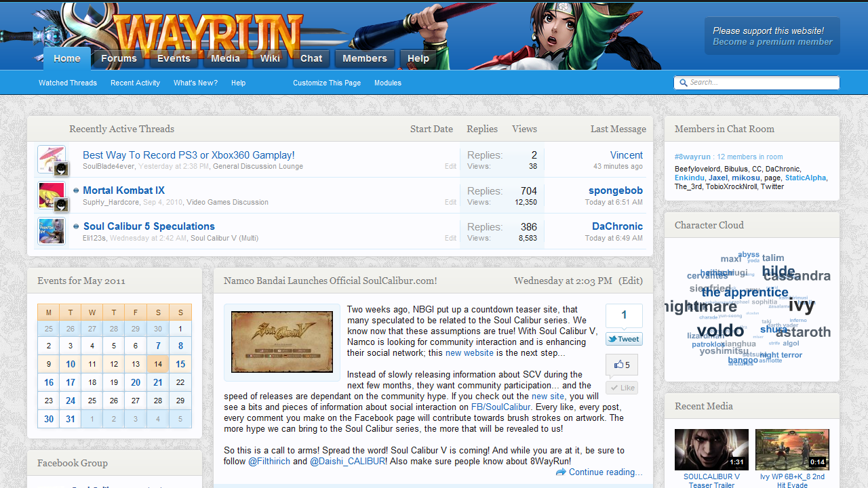Open the Help tab in the main navigation
Screen dimensions: 868x488
[418, 58]
